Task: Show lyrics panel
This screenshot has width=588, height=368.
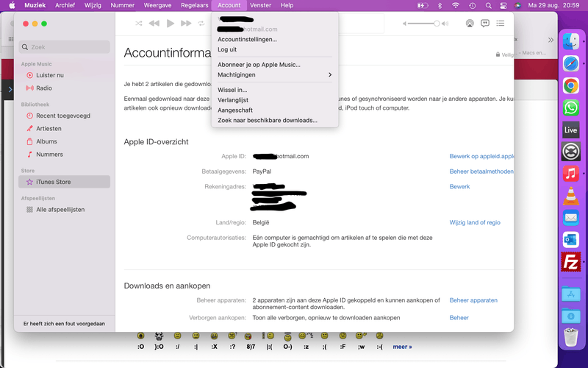Action: click(485, 24)
